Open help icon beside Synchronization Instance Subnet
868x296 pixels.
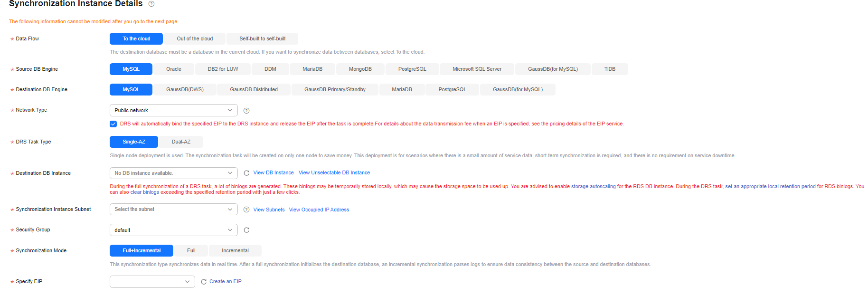246,210
